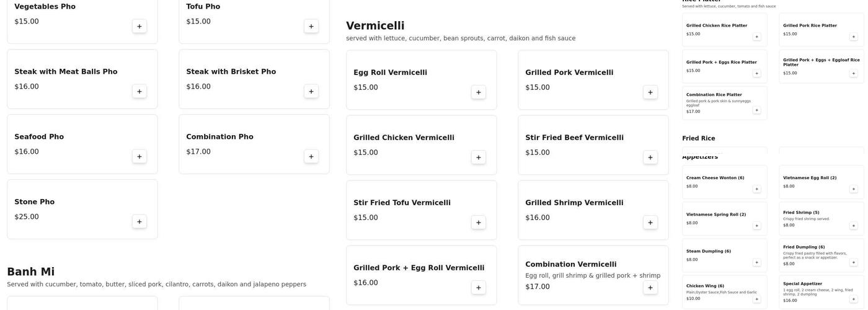Add Stir Fried Beef Vermicelli
868x310 pixels.
coord(650,157)
